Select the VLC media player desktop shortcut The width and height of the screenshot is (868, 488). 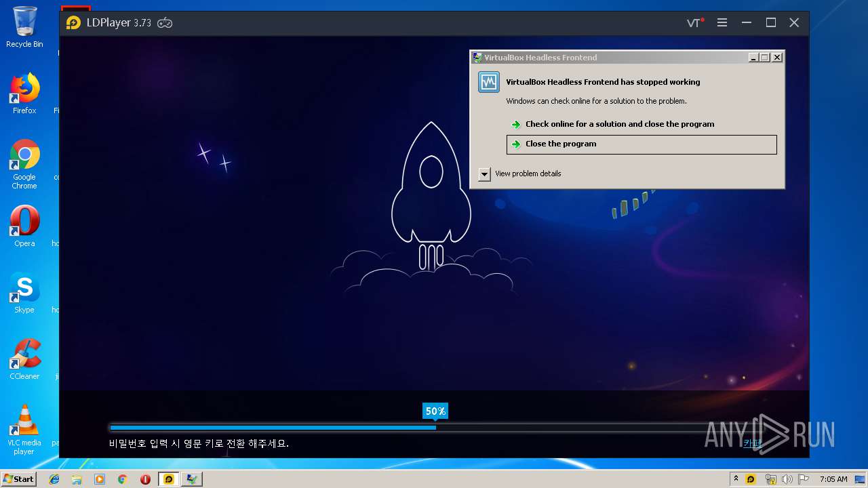24,430
